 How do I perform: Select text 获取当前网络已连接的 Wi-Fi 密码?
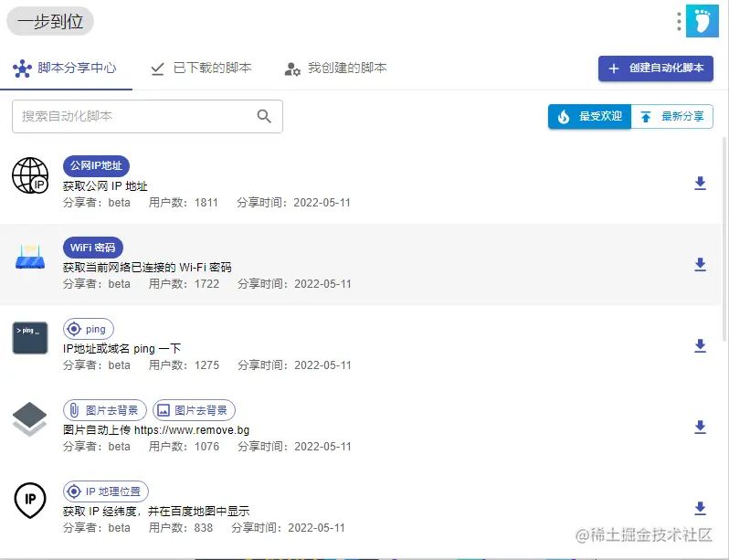point(147,268)
